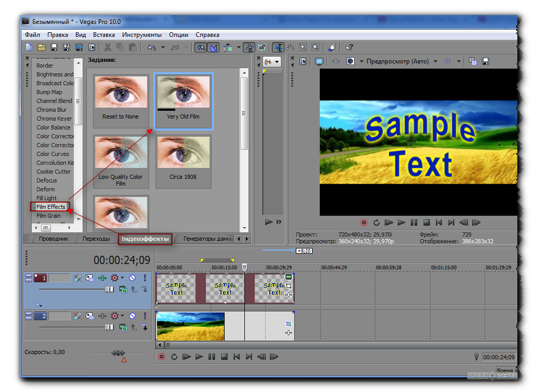Open interactive tutorials hand icon
The image size is (534, 392).
click(332, 47)
